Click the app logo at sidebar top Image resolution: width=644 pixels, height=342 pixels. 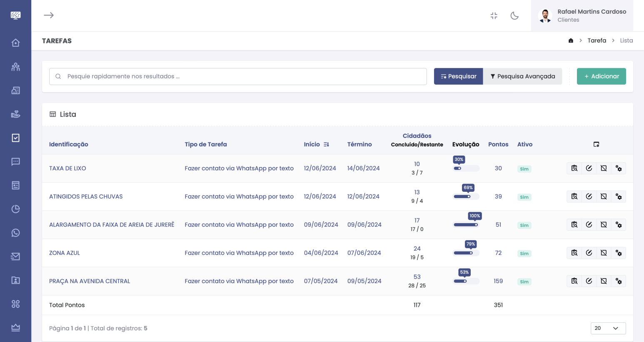click(15, 15)
